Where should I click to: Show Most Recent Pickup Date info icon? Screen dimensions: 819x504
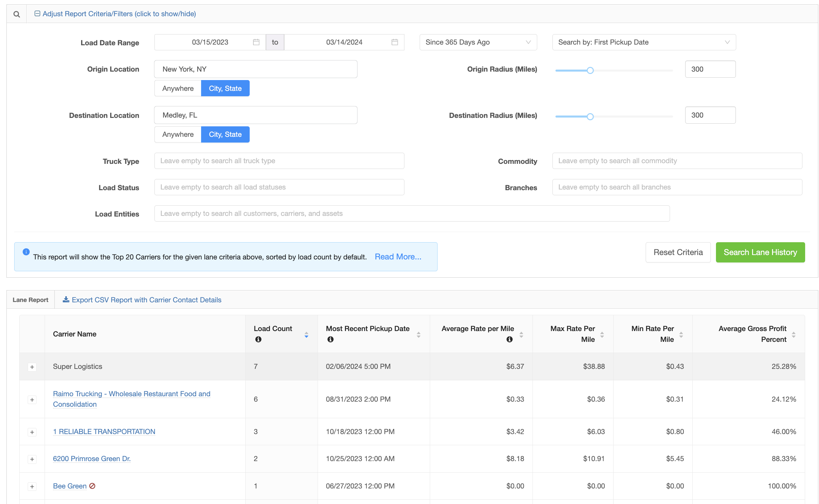click(330, 339)
